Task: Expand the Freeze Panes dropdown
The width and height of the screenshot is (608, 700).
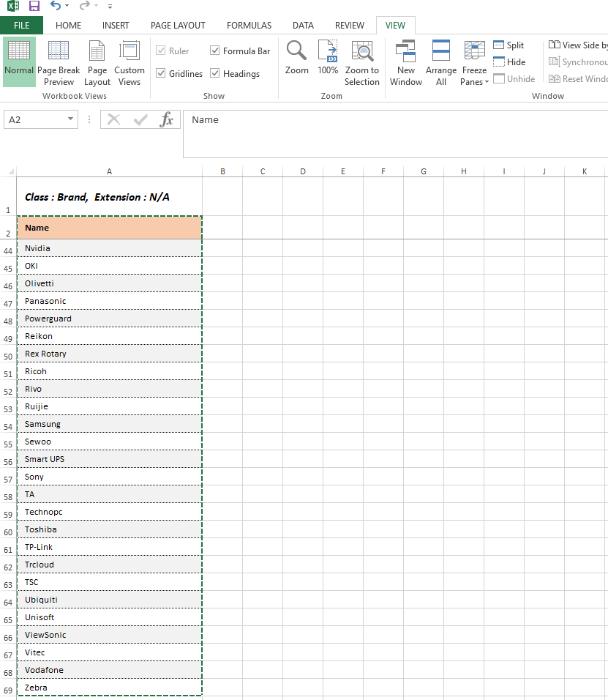Action: [x=474, y=63]
